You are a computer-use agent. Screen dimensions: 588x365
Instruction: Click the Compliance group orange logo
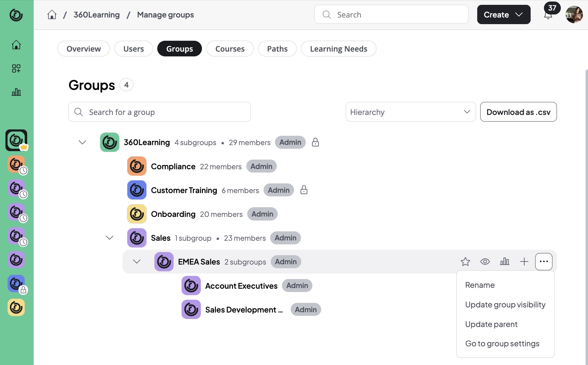coord(137,166)
